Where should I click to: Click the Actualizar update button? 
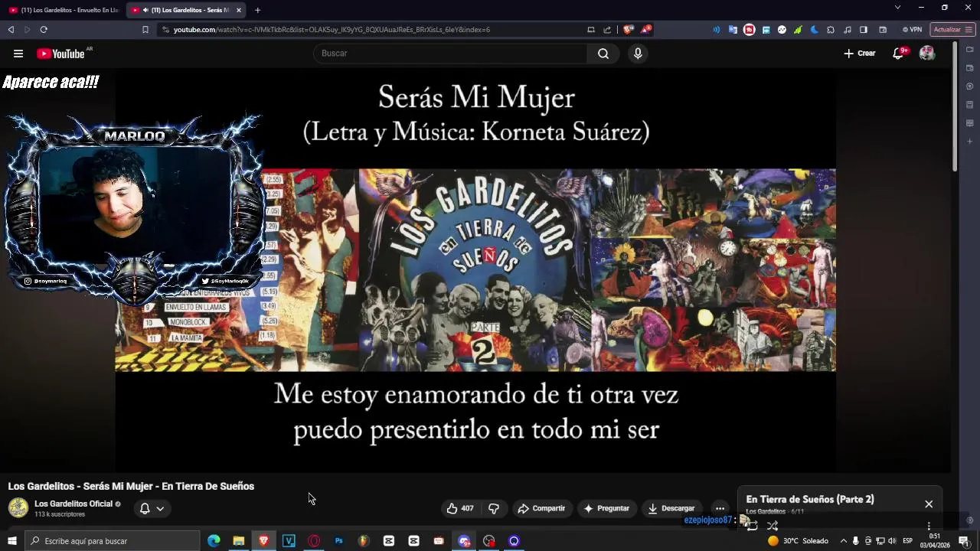tap(952, 30)
